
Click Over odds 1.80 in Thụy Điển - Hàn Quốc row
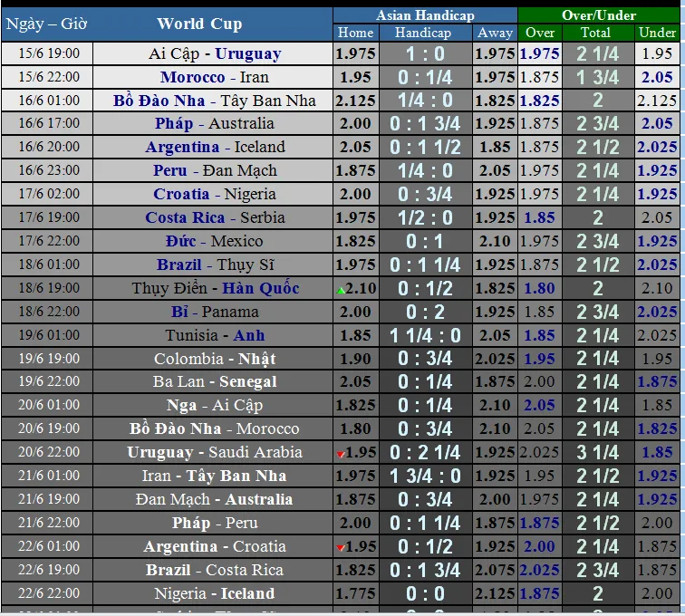[x=539, y=289]
